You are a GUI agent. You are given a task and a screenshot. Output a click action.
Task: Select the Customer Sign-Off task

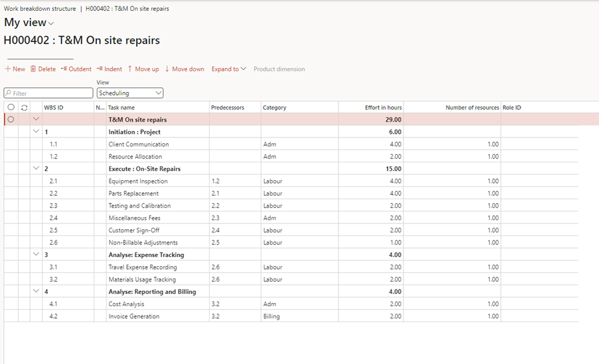pos(134,230)
